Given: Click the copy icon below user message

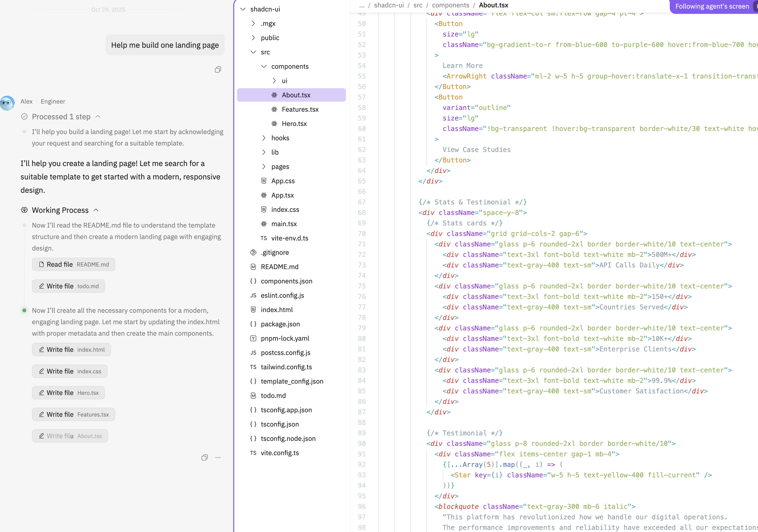Looking at the screenshot, I should click(x=218, y=70).
